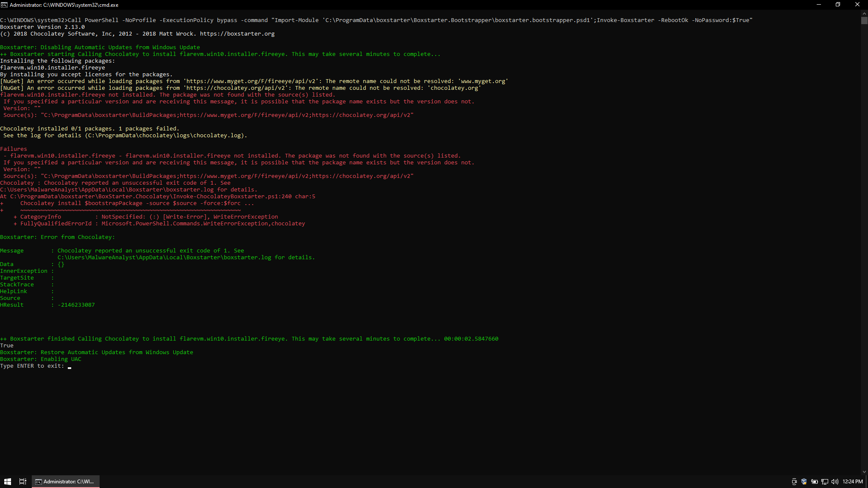Screen dimensions: 868x488
Task: Click the VirtualBox Guest Additions tray icon
Action: (804, 482)
